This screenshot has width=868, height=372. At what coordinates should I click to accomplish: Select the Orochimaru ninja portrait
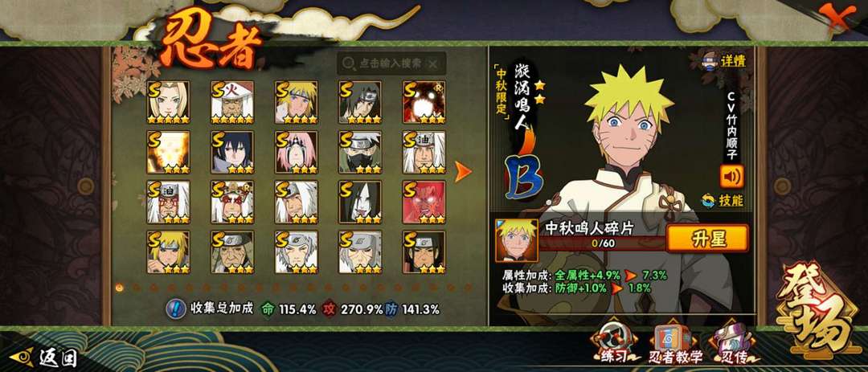coord(360,202)
